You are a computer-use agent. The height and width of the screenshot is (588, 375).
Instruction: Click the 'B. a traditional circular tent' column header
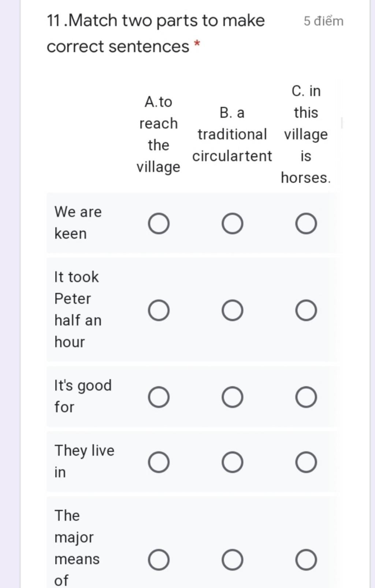(232, 134)
